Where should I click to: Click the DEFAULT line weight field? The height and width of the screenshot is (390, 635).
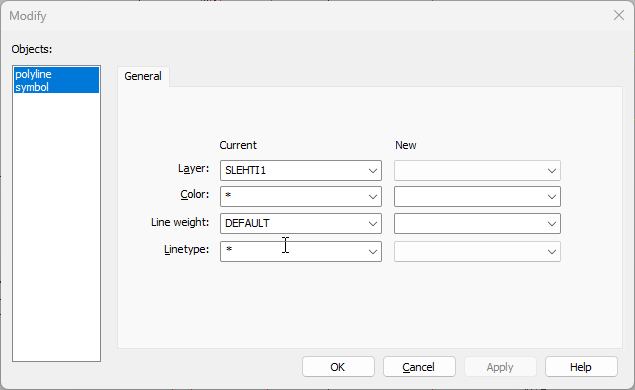click(293, 224)
